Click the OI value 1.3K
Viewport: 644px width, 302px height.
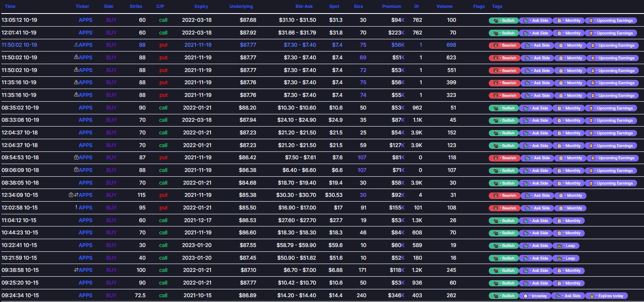[417, 220]
